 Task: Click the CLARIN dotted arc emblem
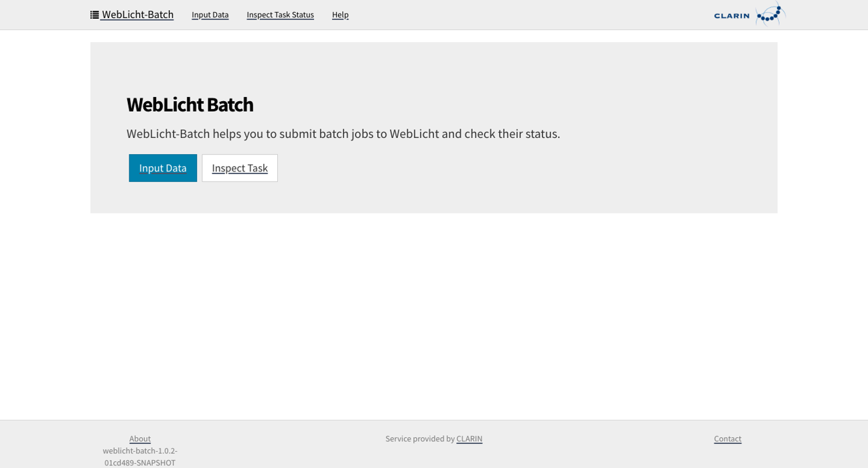(x=770, y=15)
